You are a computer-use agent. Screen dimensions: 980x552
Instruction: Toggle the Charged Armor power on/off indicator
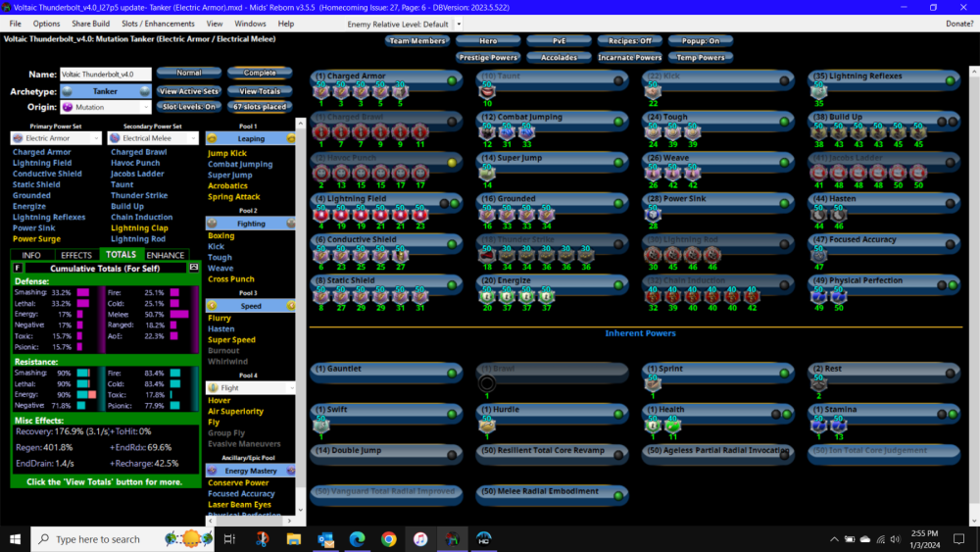pyautogui.click(x=452, y=79)
